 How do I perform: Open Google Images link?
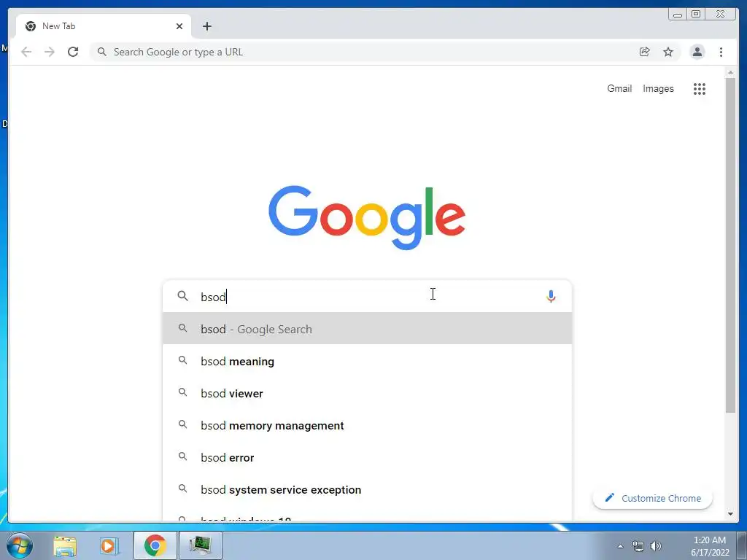tap(658, 88)
